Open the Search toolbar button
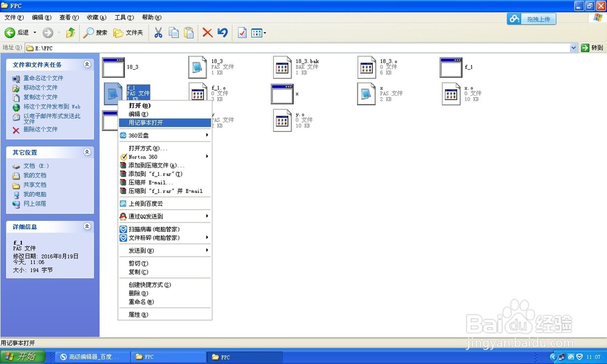Screen dimensions: 607x364 95,33
